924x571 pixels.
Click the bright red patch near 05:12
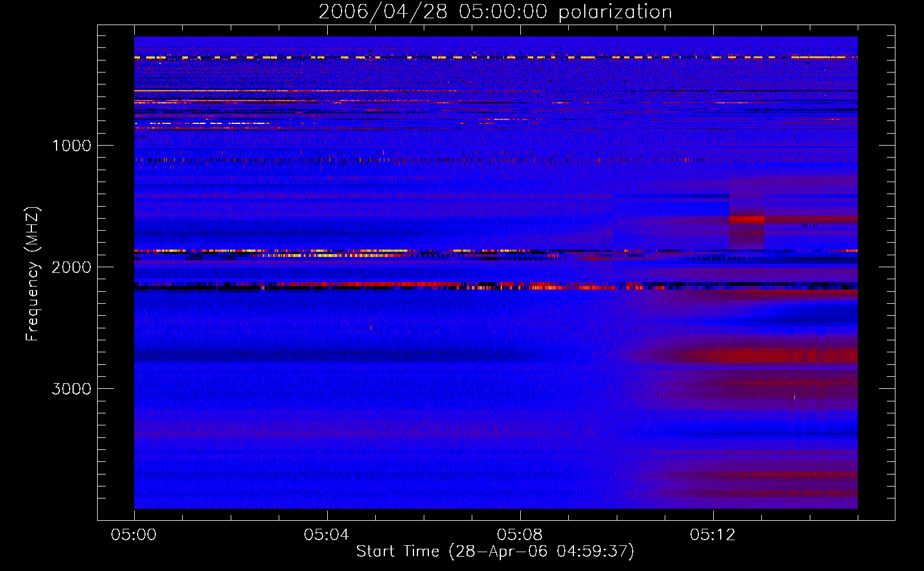point(746,219)
